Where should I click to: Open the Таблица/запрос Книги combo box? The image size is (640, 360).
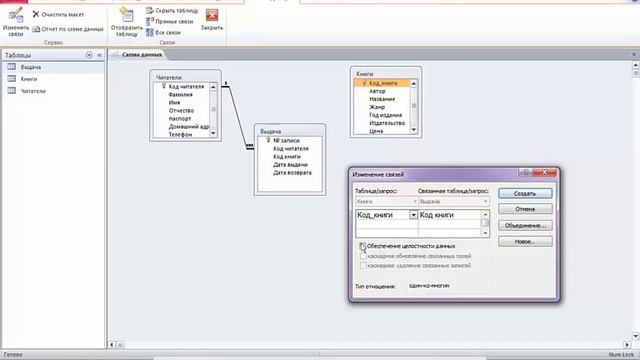386,201
